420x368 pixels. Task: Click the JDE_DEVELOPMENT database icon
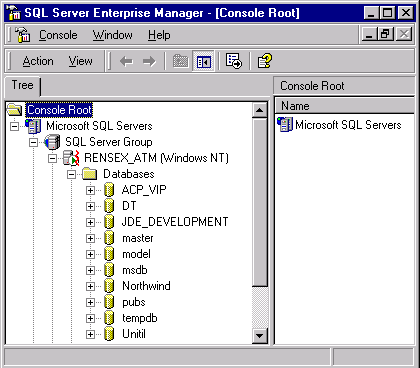109,222
